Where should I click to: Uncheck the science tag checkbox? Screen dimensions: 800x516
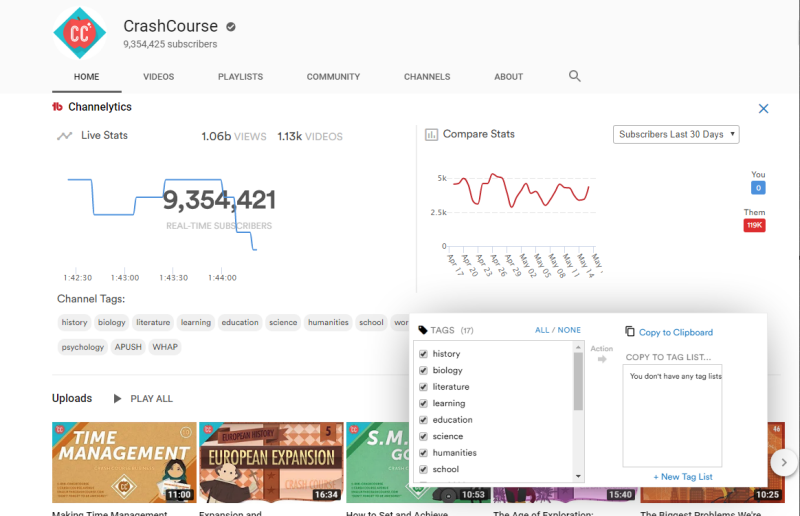[x=423, y=436]
